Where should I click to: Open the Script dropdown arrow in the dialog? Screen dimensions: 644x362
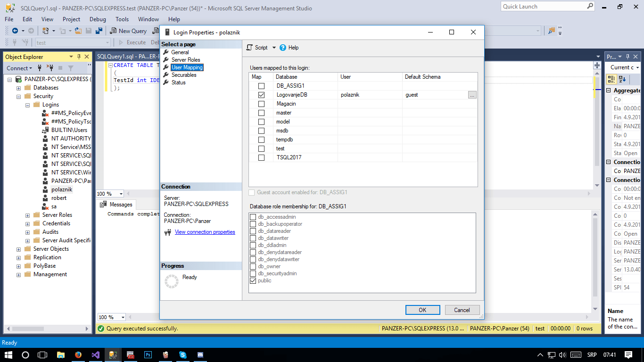(x=274, y=48)
